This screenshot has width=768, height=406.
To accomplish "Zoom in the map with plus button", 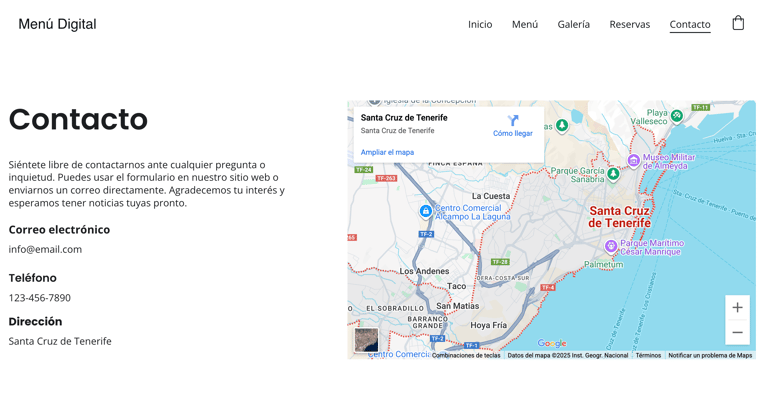I will coord(737,308).
